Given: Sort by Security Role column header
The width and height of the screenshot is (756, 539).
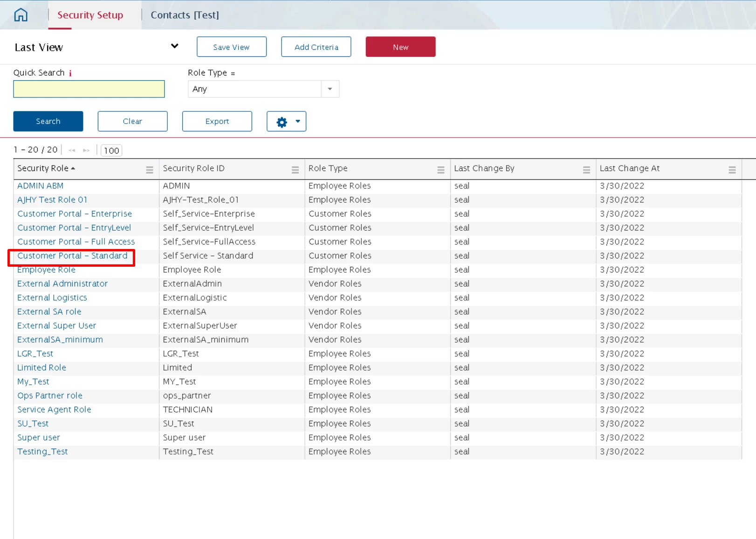Looking at the screenshot, I should coord(43,168).
